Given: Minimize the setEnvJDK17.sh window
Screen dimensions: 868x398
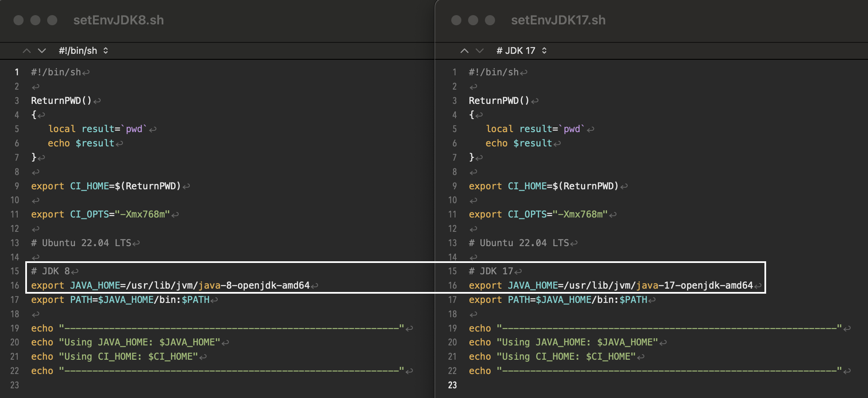Looking at the screenshot, I should coord(473,20).
